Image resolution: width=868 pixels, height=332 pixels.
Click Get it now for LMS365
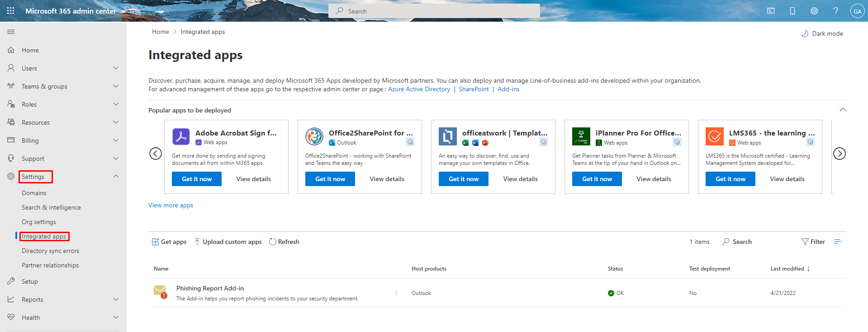[x=730, y=179]
